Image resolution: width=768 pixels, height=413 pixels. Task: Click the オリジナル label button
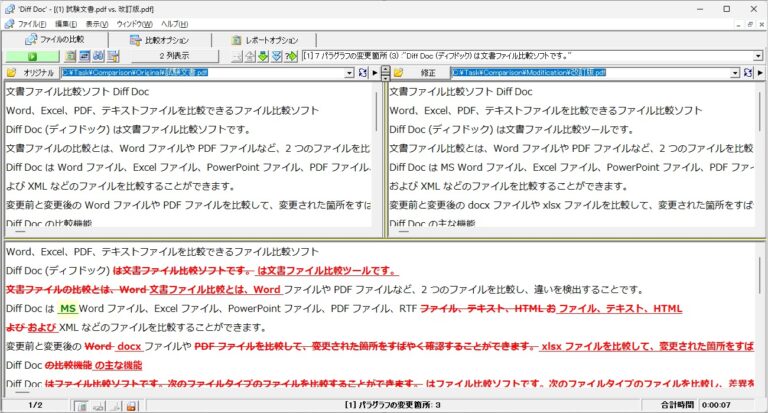[38, 73]
